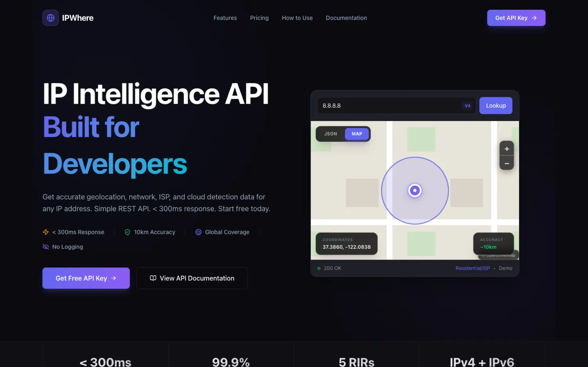Click the IPv4 + IPv6 statistic
This screenshot has width=588, height=367.
coord(482,362)
